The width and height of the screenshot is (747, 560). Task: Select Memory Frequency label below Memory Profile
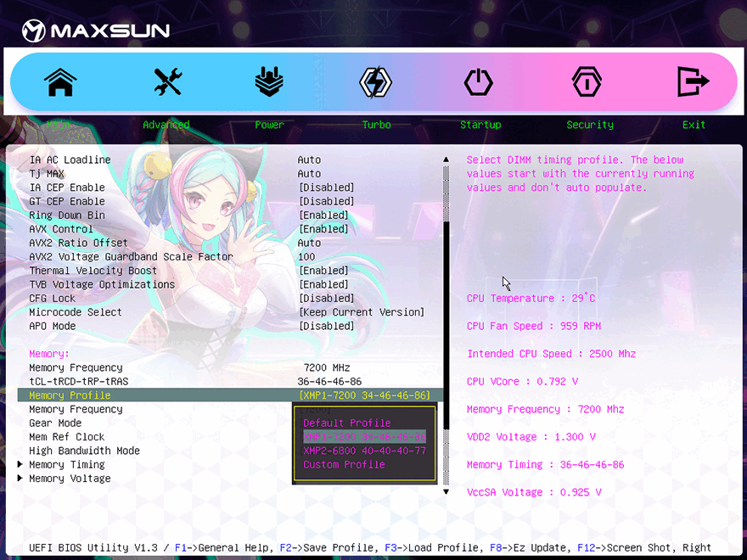click(76, 409)
